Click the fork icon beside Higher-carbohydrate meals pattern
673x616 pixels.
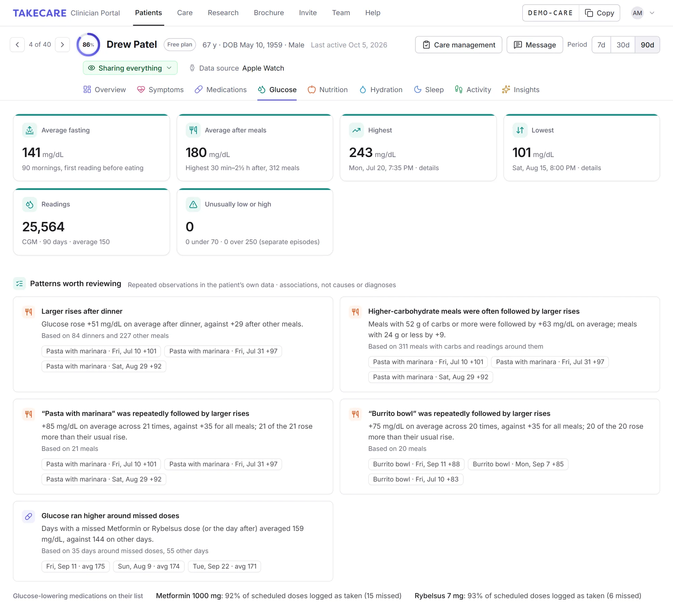click(355, 312)
